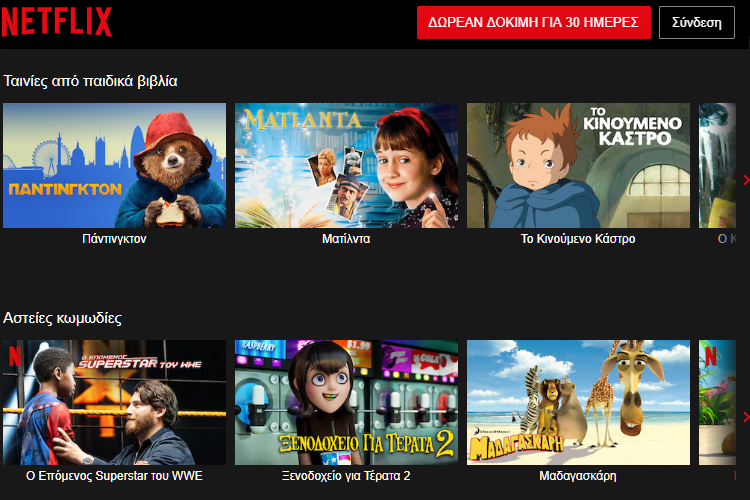Open the Σύνδεση sign-in button
This screenshot has width=750, height=500.
696,22
